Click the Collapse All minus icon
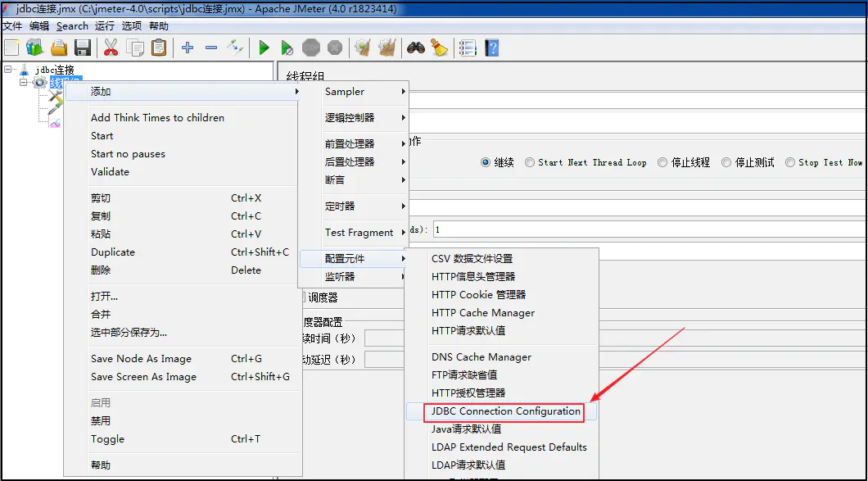Viewport: 868px width, 481px height. [x=211, y=48]
